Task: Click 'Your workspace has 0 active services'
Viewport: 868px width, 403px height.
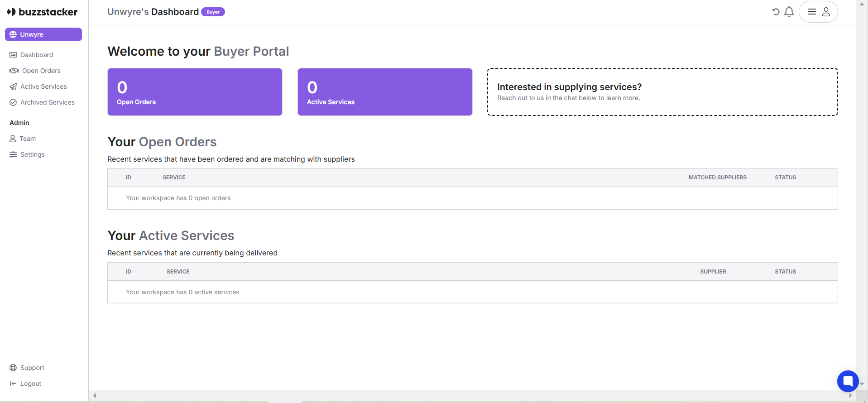Action: coord(182,292)
